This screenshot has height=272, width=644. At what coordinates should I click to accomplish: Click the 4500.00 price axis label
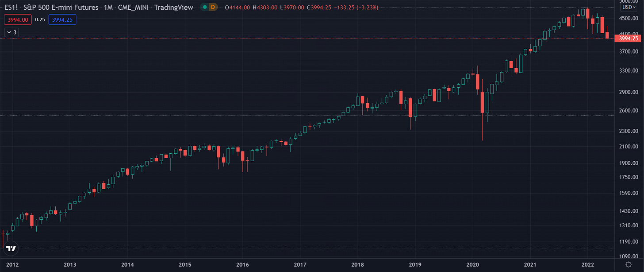[628, 19]
